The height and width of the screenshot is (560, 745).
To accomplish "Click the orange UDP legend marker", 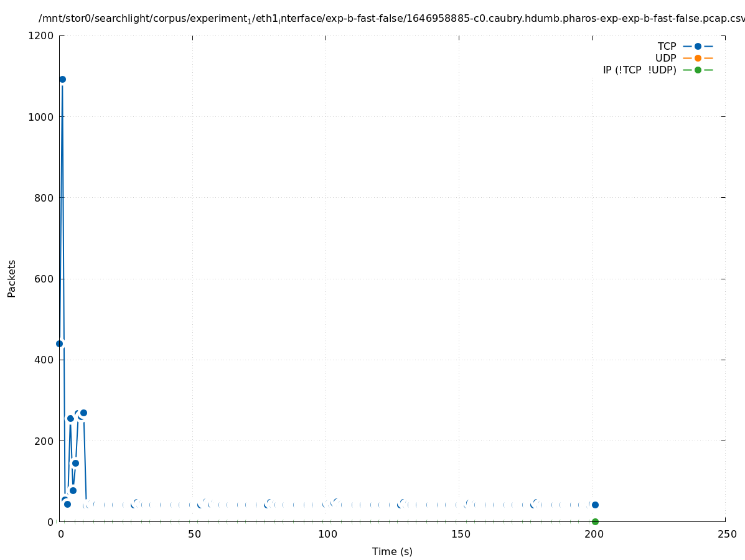I will click(x=698, y=58).
